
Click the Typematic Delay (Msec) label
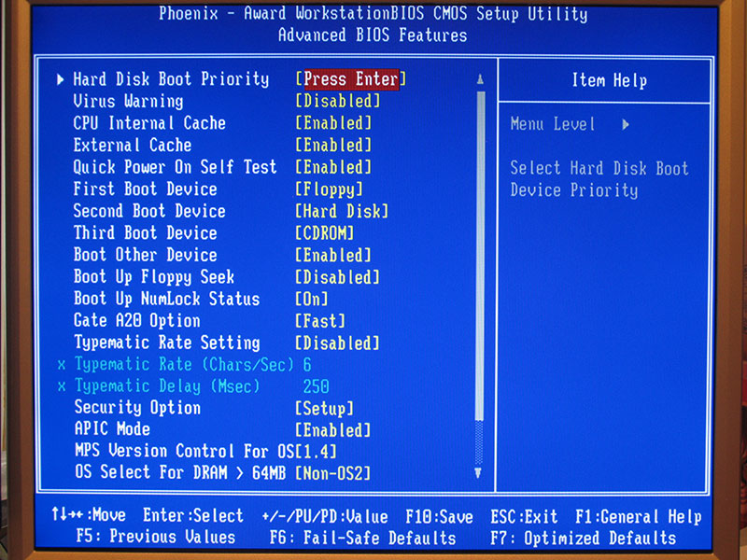(167, 386)
